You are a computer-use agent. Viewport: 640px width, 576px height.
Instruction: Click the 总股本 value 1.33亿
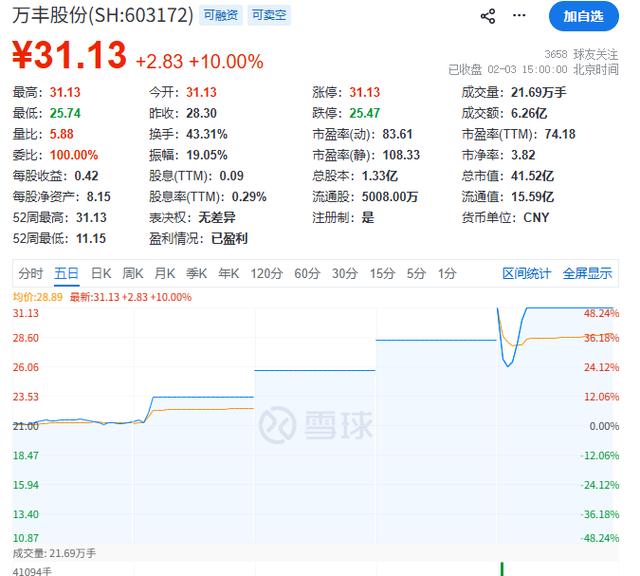(380, 176)
